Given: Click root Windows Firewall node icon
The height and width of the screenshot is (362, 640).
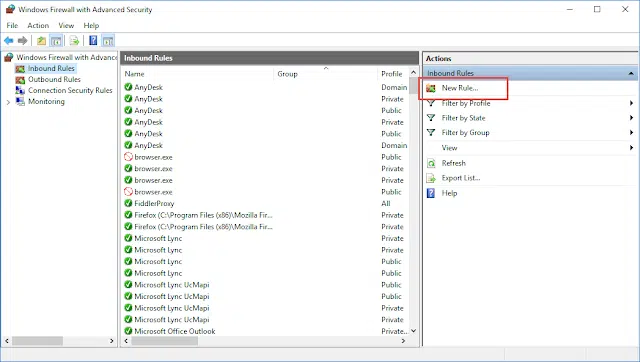Looking at the screenshot, I should pos(9,57).
